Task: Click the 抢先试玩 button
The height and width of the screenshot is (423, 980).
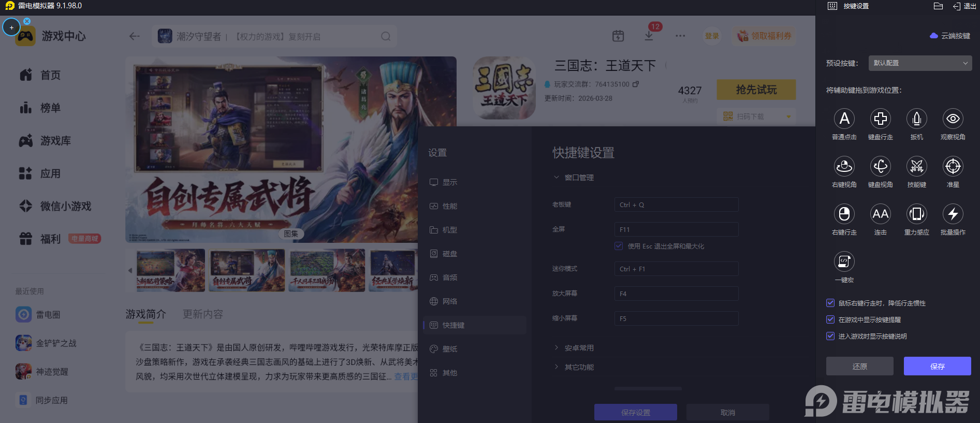Action: point(756,90)
